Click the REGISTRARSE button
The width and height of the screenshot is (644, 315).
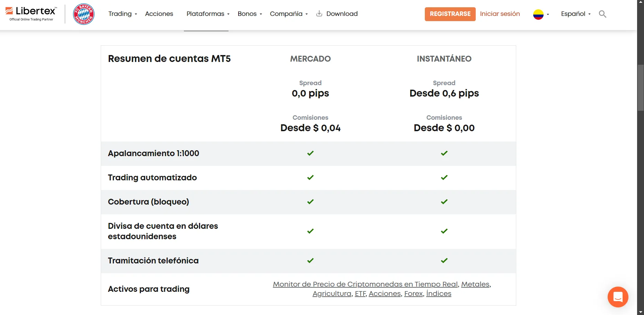(x=450, y=14)
